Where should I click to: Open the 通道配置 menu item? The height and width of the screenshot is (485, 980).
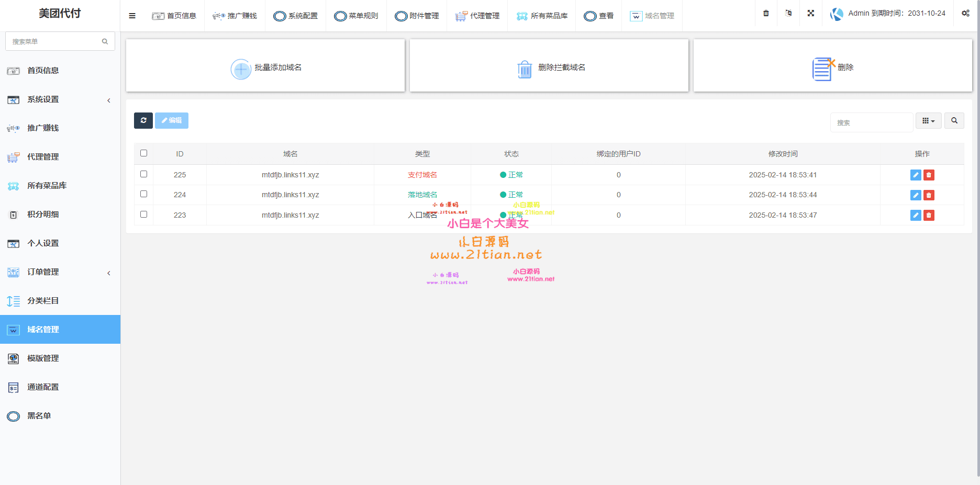(x=42, y=387)
